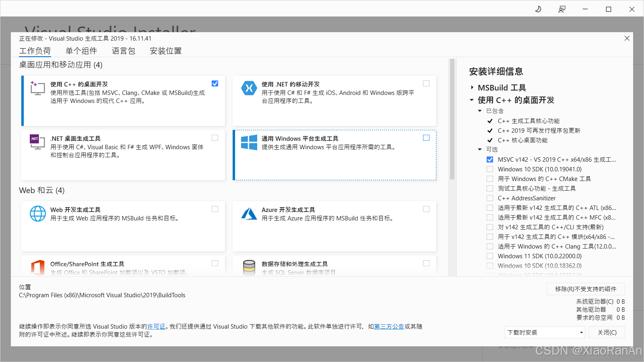The width and height of the screenshot is (644, 362).
Task: Switch to the 语言包 tab
Action: pos(124,51)
